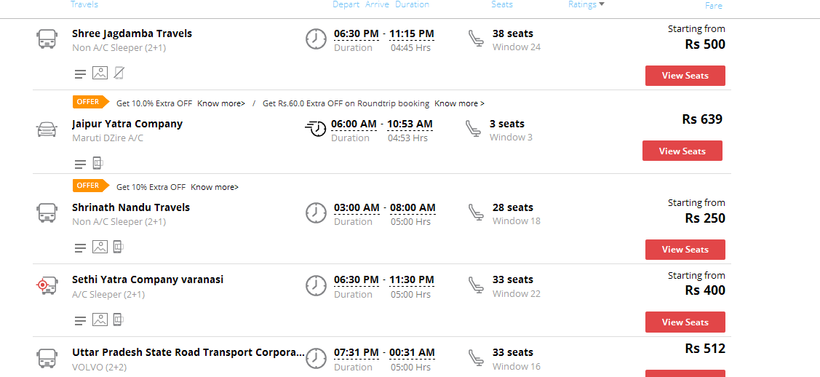Screen dimensions: 820x377
Task: View seats for Shree Jagdamba Travels
Action: pyautogui.click(x=685, y=75)
